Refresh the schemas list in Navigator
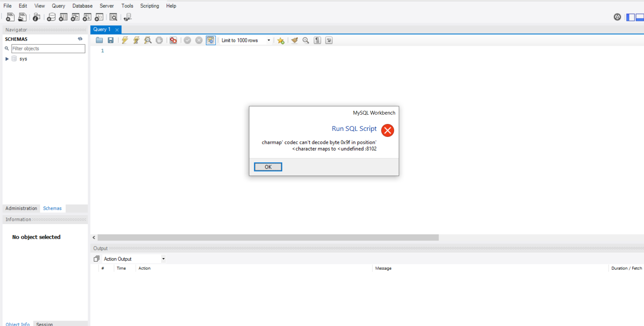 pos(80,39)
